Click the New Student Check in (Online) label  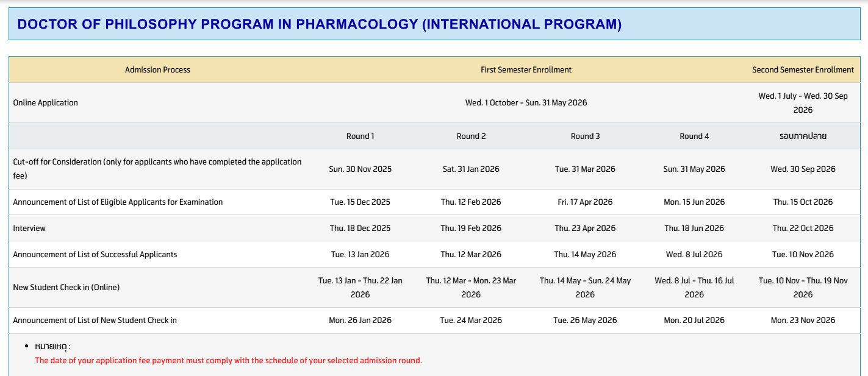66,288
